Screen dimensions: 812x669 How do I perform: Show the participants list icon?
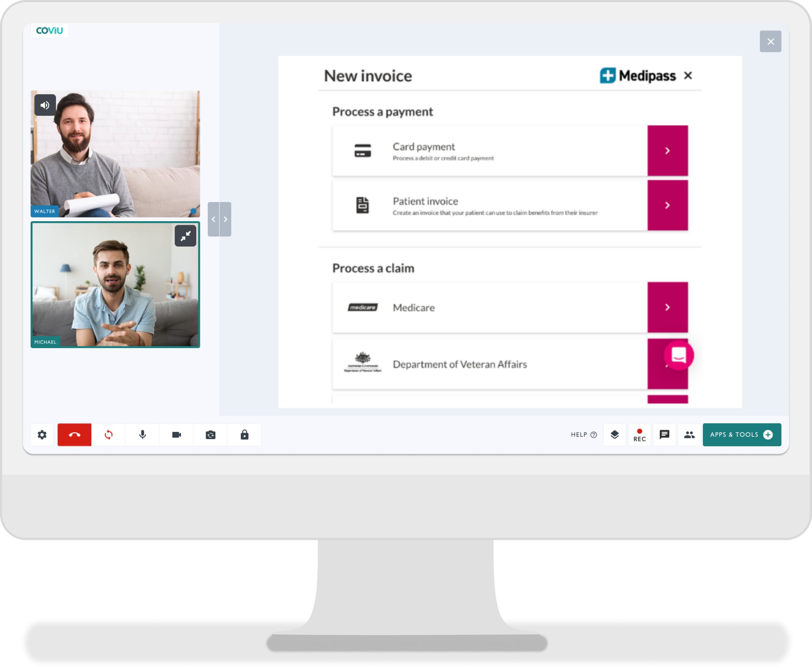point(689,435)
